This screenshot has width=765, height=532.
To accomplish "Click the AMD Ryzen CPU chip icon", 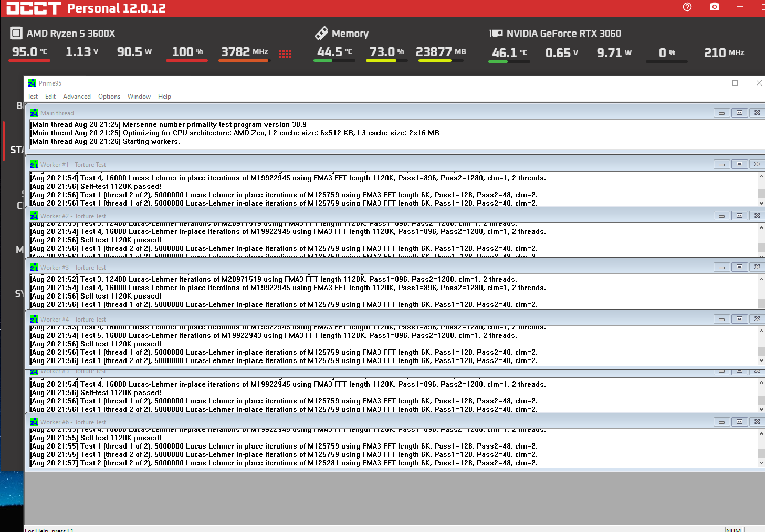I will [16, 34].
